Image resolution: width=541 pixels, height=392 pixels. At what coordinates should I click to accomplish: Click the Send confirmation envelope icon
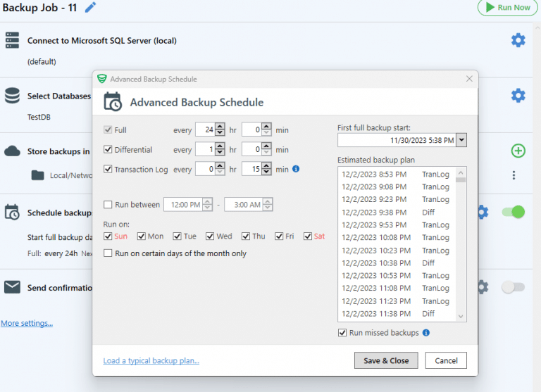[x=12, y=287]
